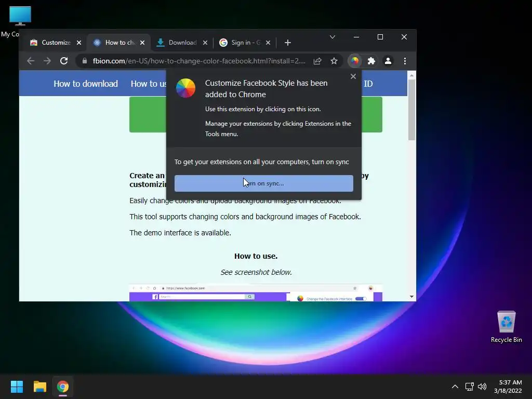Switch to the Customize tab
532x399 pixels.
coord(56,43)
